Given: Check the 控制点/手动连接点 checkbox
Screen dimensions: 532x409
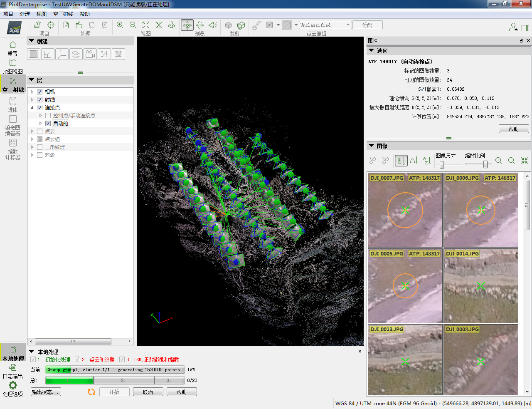Looking at the screenshot, I should tap(47, 115).
